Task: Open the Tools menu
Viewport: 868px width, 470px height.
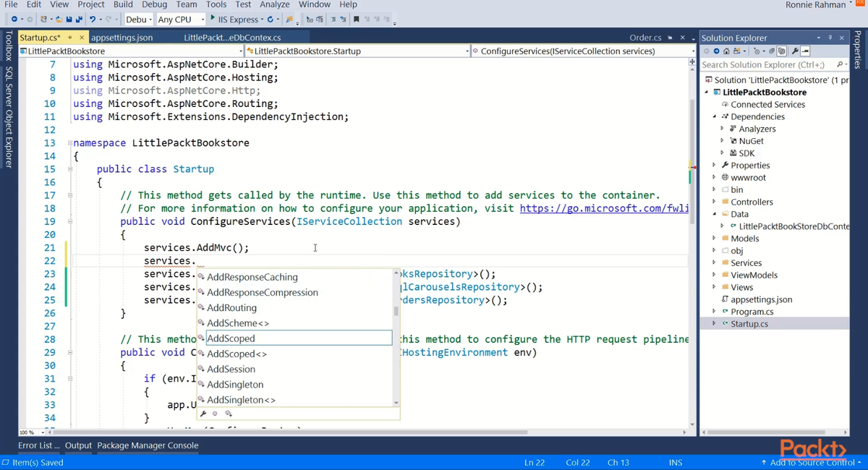Action: (x=216, y=4)
